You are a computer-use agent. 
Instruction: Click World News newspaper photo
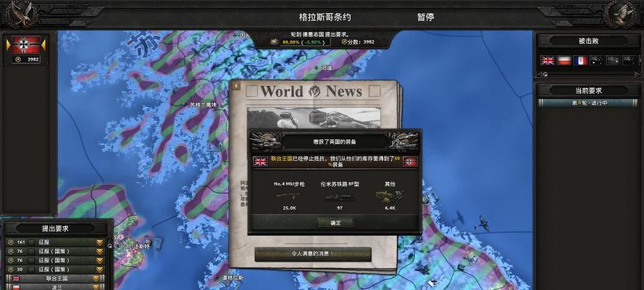point(314,118)
